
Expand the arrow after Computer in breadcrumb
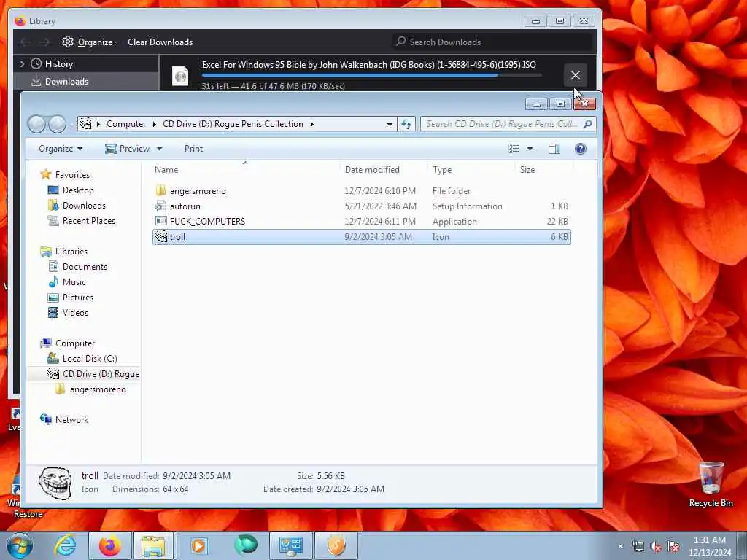pos(155,124)
